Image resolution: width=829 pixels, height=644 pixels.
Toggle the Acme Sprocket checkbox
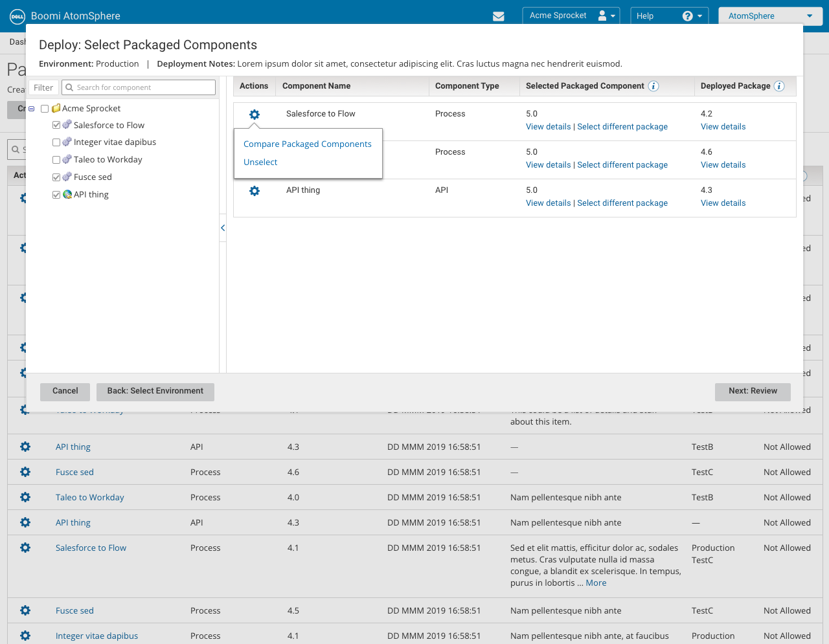pos(45,109)
